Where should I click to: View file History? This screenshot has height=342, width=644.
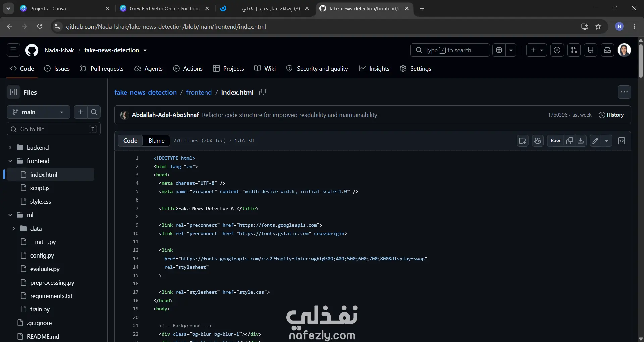(x=611, y=115)
